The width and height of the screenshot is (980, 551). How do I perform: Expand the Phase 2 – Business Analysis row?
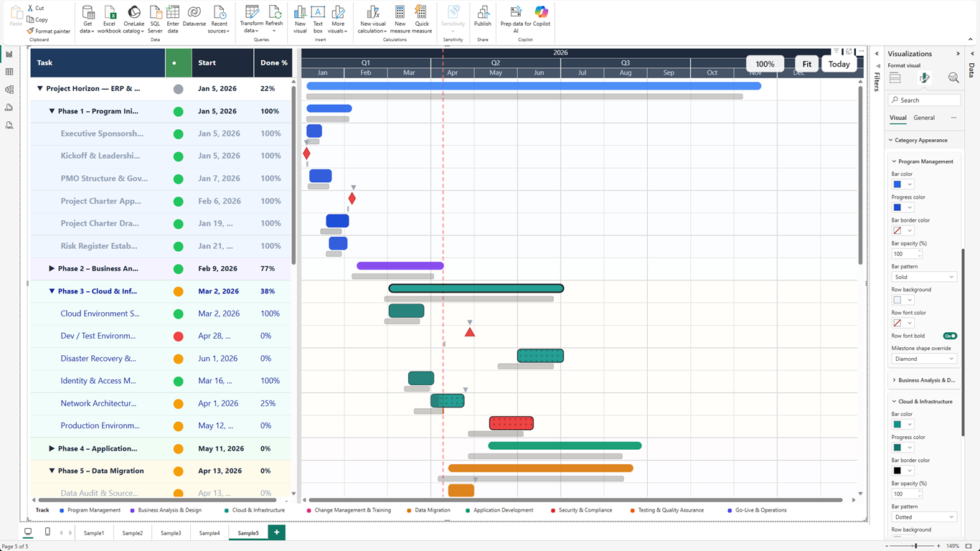coord(52,268)
